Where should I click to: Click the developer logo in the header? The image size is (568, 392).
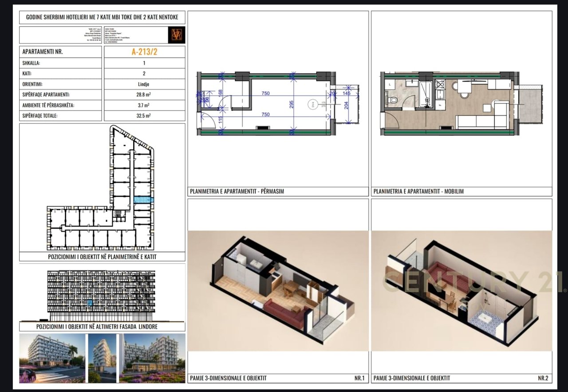pyautogui.click(x=177, y=35)
